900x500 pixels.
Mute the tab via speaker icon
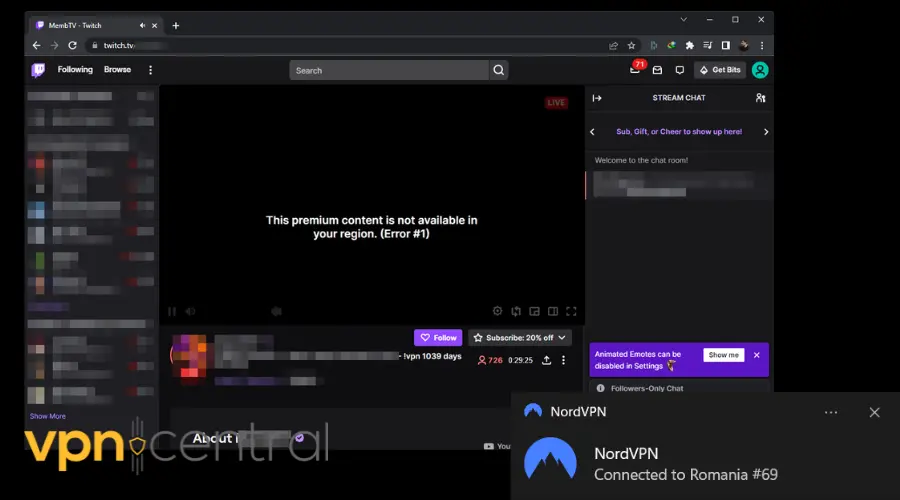[142, 25]
